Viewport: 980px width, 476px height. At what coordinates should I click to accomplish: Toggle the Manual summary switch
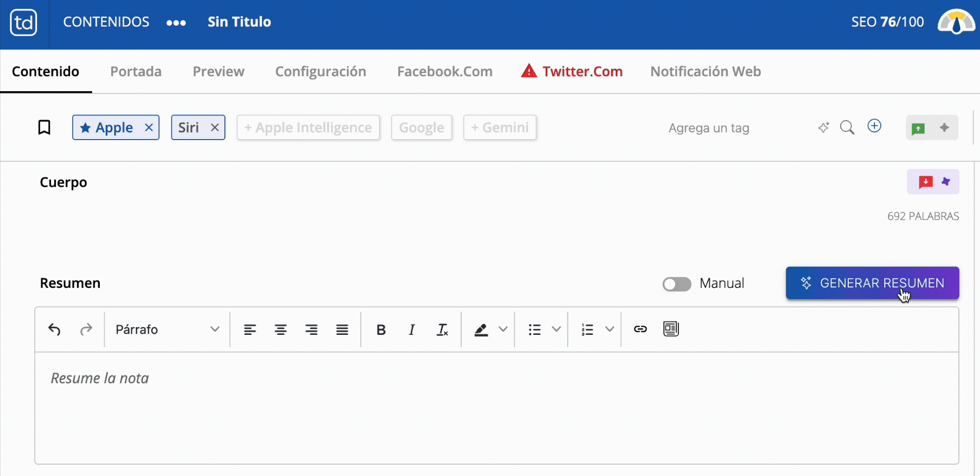pyautogui.click(x=677, y=284)
